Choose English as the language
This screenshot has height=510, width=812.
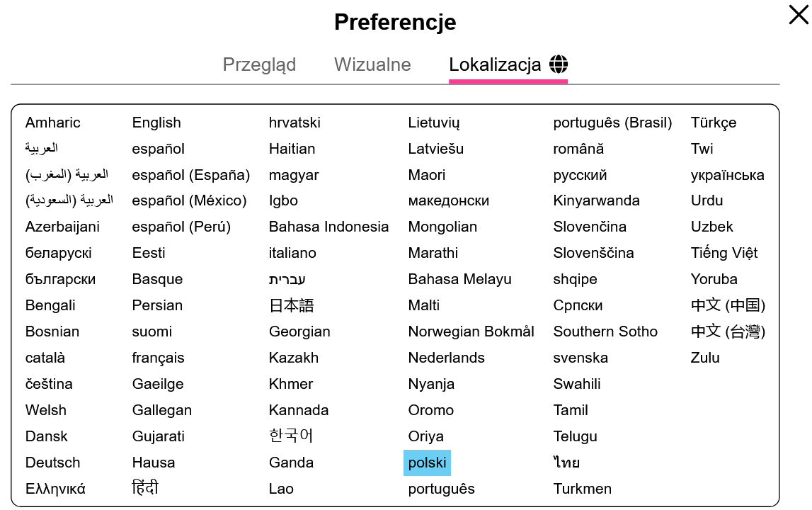coord(156,123)
